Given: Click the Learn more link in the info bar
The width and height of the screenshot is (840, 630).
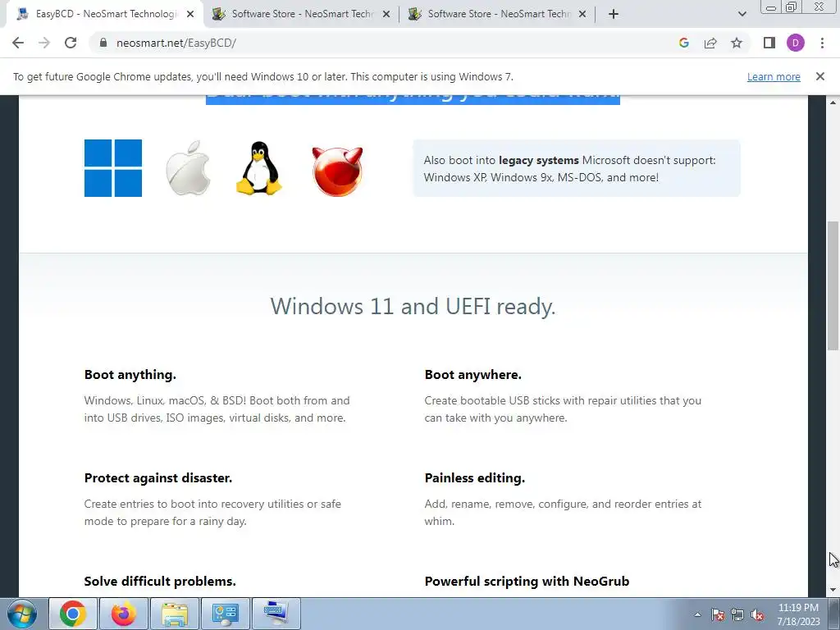Looking at the screenshot, I should tap(774, 76).
